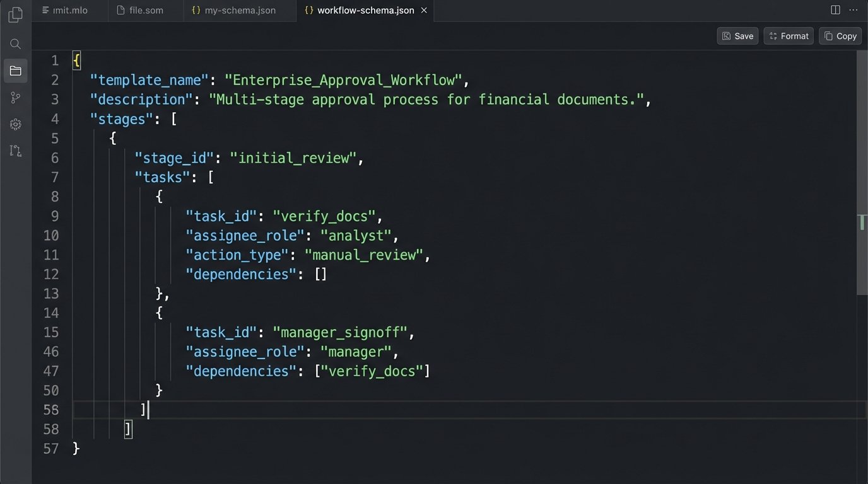Select line number 15 in the gutter
Viewport: 868px width, 484px height.
51,332
